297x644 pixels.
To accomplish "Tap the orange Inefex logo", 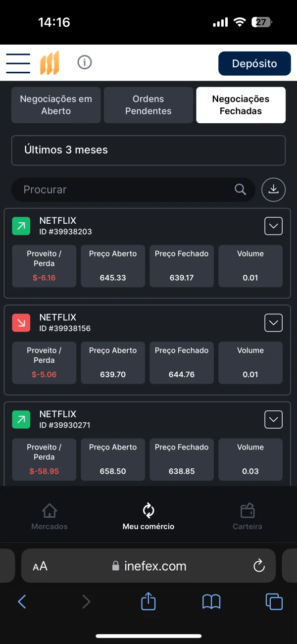I will [x=49, y=63].
